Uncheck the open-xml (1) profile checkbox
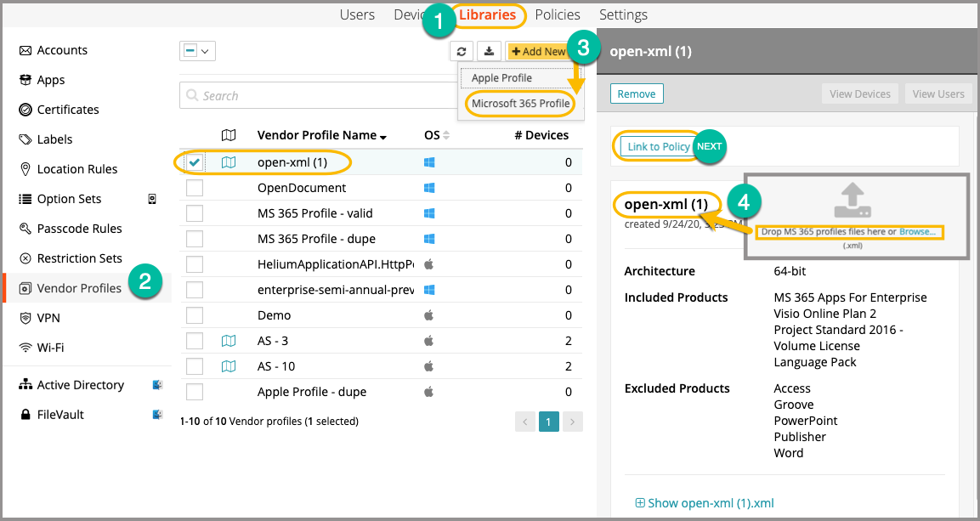Image resolution: width=980 pixels, height=521 pixels. coord(195,162)
